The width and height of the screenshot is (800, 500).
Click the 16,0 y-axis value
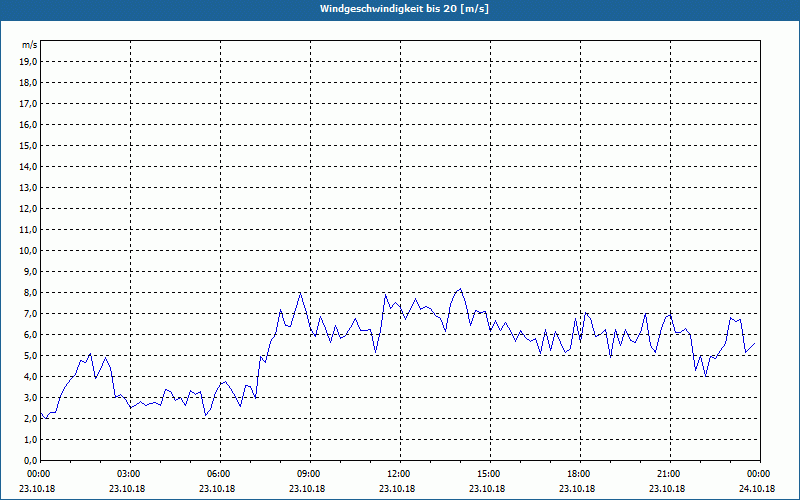click(x=28, y=124)
